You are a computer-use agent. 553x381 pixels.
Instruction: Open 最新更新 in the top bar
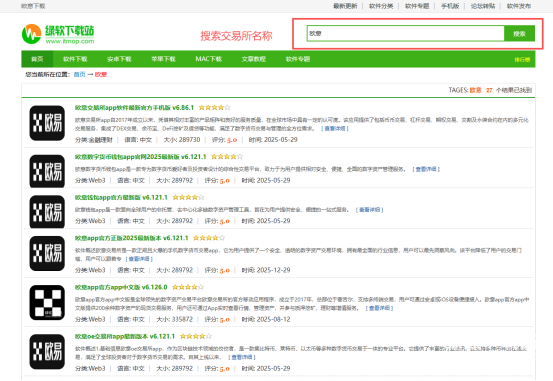(x=345, y=6)
